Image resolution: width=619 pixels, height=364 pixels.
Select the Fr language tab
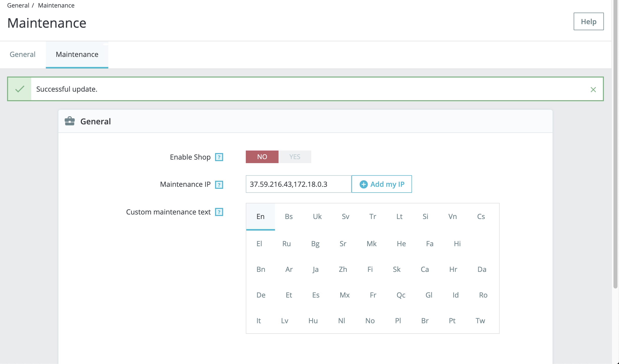click(373, 295)
